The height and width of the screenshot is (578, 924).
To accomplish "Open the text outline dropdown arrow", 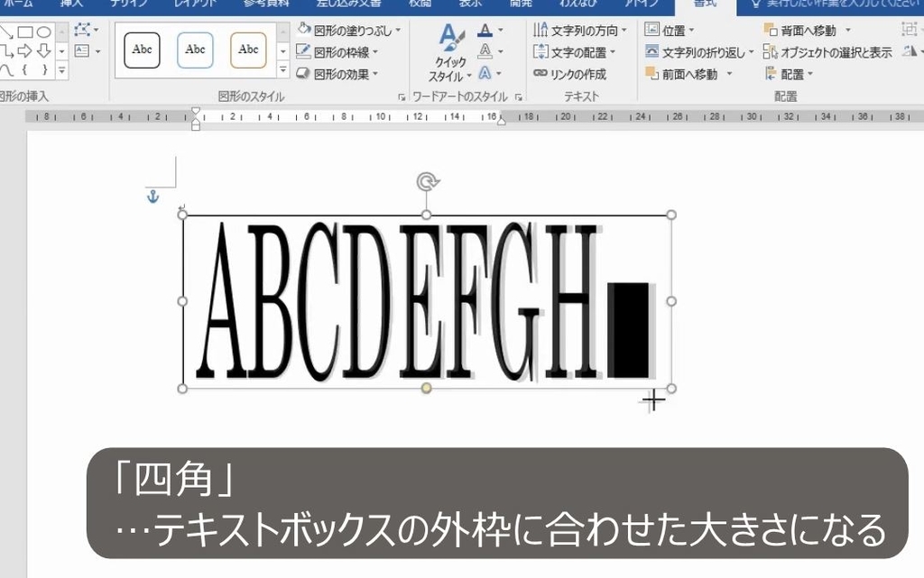I will point(500,52).
